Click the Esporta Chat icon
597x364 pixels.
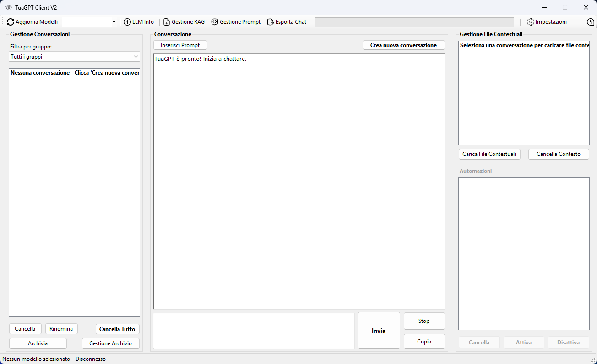pyautogui.click(x=271, y=22)
